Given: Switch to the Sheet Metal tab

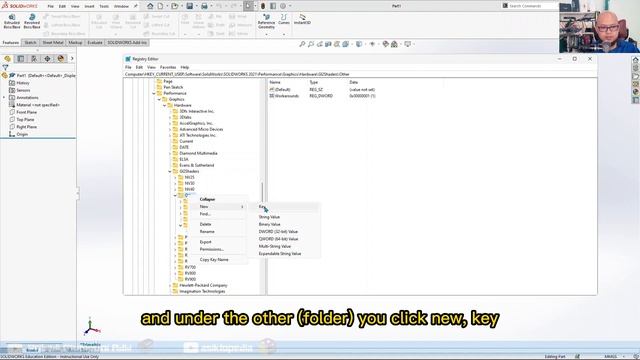Looking at the screenshot, I should coord(53,42).
